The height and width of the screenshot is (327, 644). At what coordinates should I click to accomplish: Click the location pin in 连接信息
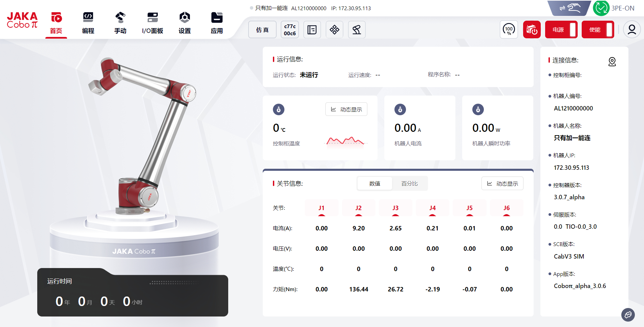tap(612, 62)
